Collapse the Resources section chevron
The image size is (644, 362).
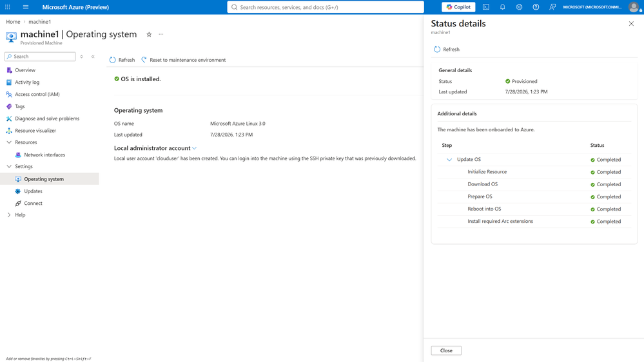pos(9,142)
